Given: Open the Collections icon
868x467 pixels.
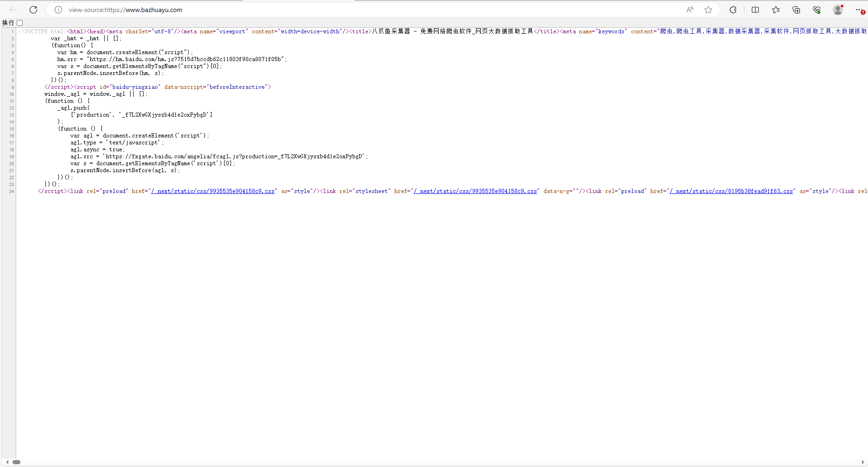Looking at the screenshot, I should (796, 10).
